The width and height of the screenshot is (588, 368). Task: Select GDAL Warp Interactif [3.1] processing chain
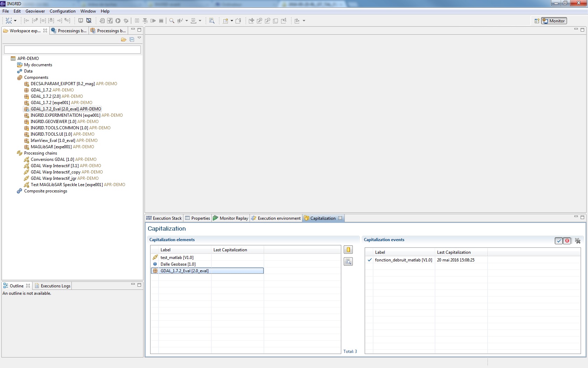(x=55, y=166)
